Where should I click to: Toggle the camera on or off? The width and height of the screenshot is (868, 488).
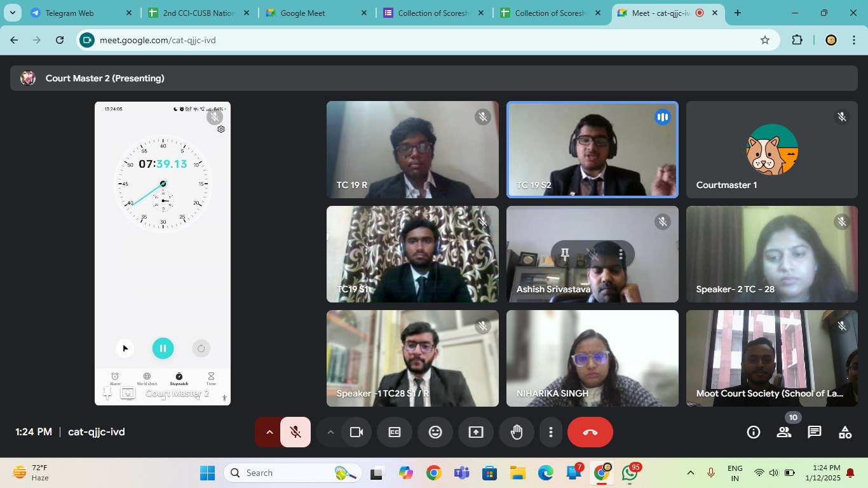click(356, 432)
